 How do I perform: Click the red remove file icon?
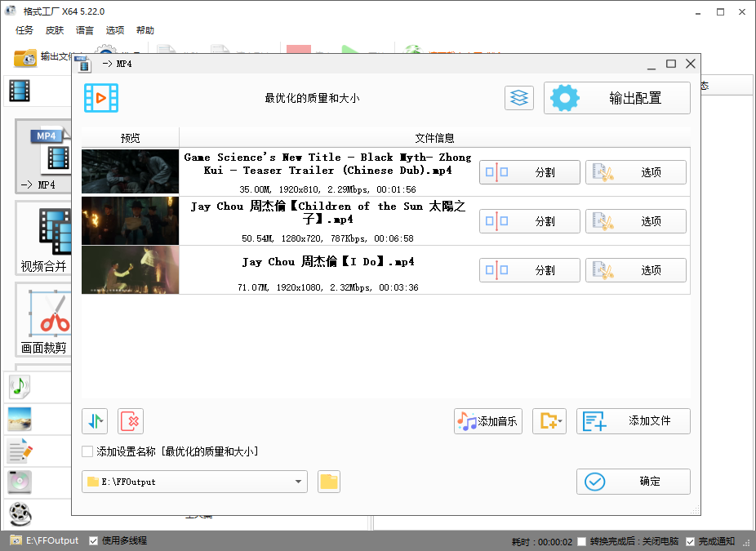(x=131, y=421)
